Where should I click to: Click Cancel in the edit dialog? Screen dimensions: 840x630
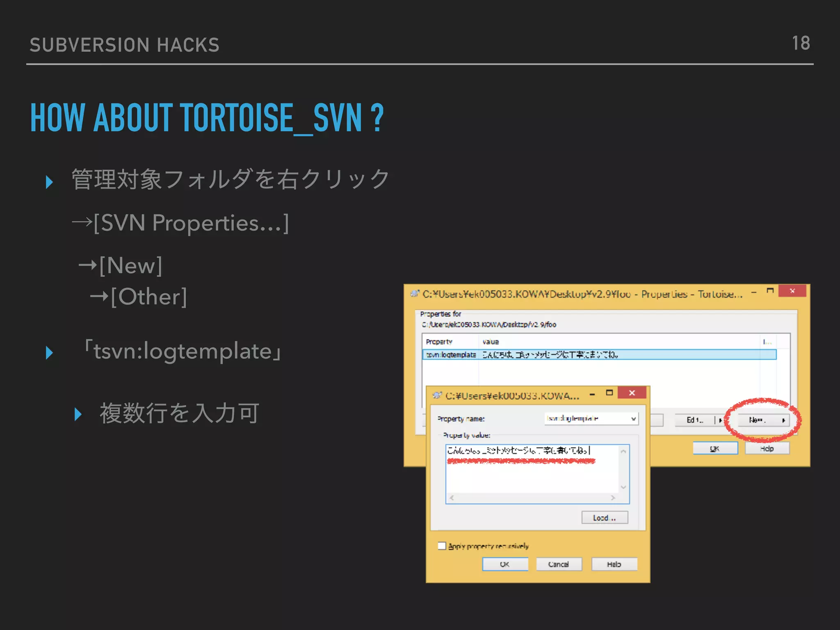pyautogui.click(x=559, y=564)
